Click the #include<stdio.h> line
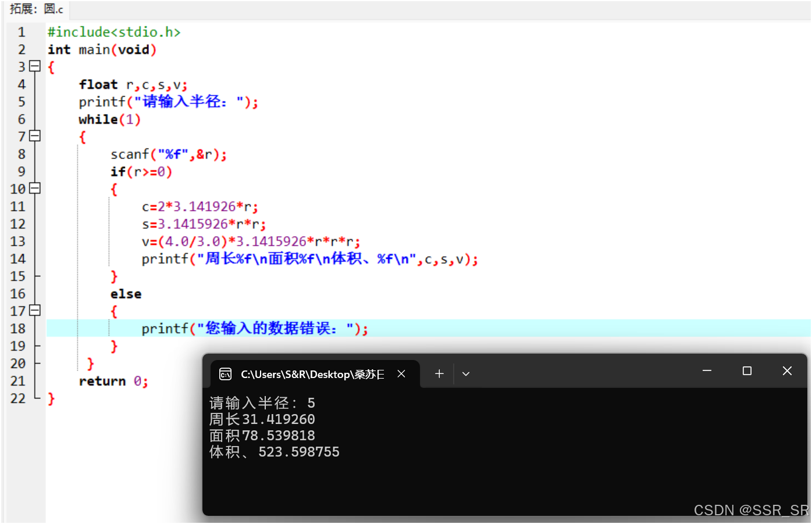The width and height of the screenshot is (812, 524). click(x=114, y=32)
